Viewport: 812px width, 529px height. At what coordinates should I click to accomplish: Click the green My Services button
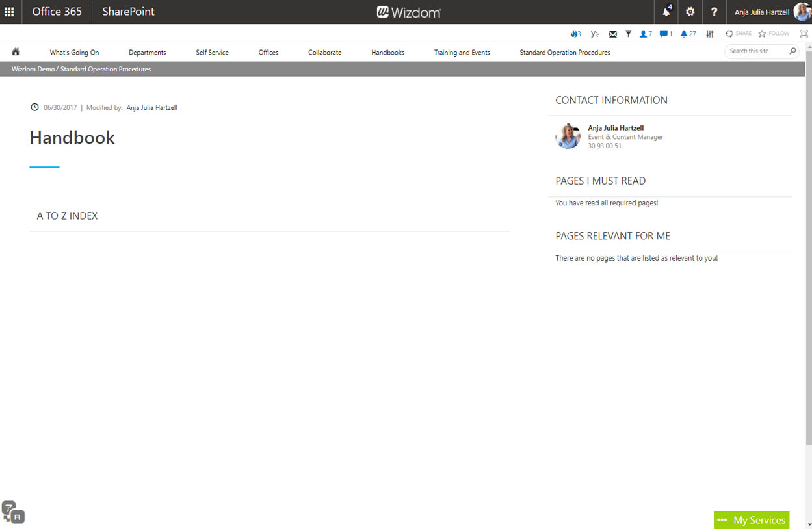click(752, 520)
